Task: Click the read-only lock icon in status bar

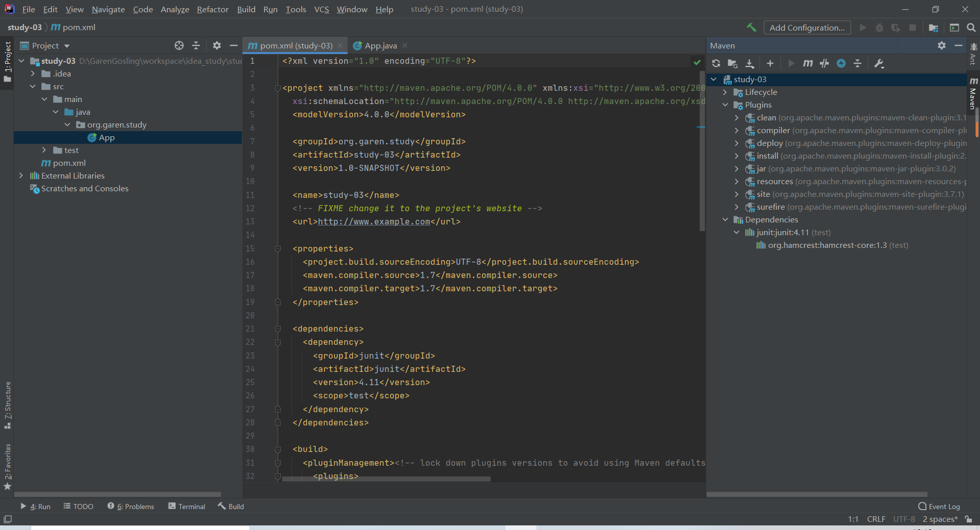Action: tap(968, 519)
